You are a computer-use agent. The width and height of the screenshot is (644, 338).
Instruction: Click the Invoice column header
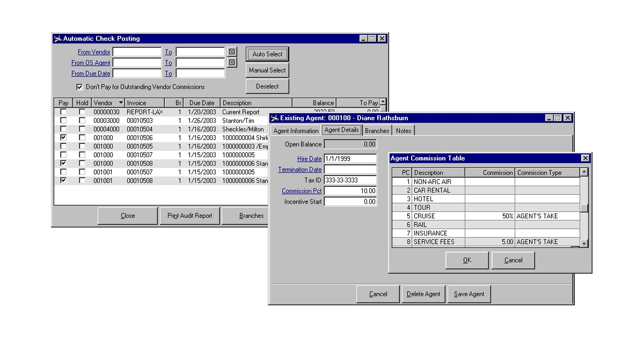pyautogui.click(x=145, y=103)
